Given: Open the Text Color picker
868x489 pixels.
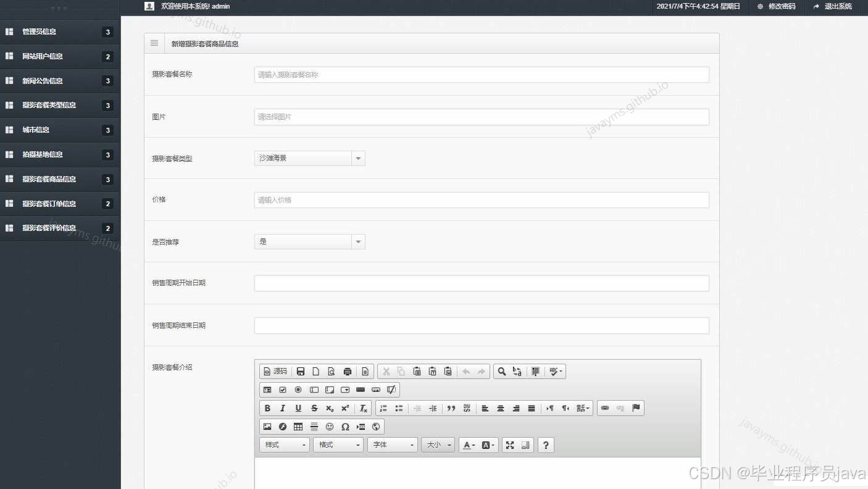Looking at the screenshot, I should click(x=469, y=445).
